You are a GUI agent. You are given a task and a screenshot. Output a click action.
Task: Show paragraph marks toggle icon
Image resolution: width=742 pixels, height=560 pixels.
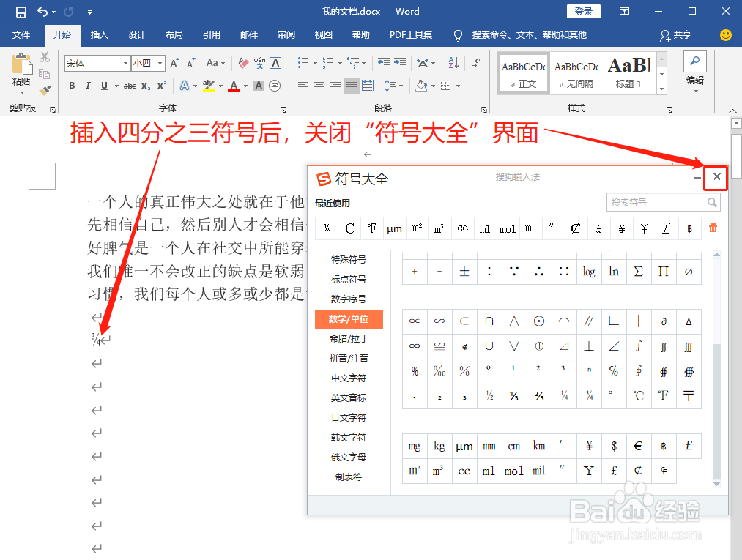tap(476, 63)
